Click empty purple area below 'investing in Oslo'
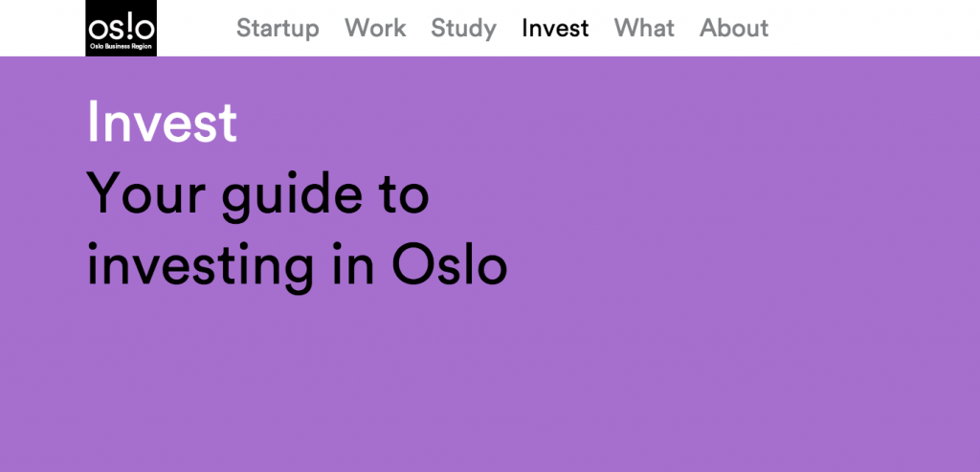980x472 pixels. tap(287, 383)
